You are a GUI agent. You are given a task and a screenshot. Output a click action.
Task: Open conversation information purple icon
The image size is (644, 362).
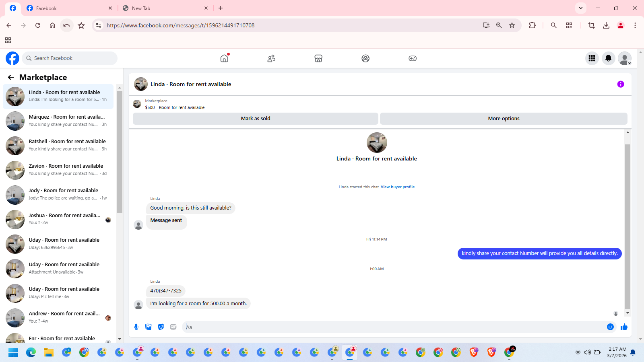tap(621, 84)
